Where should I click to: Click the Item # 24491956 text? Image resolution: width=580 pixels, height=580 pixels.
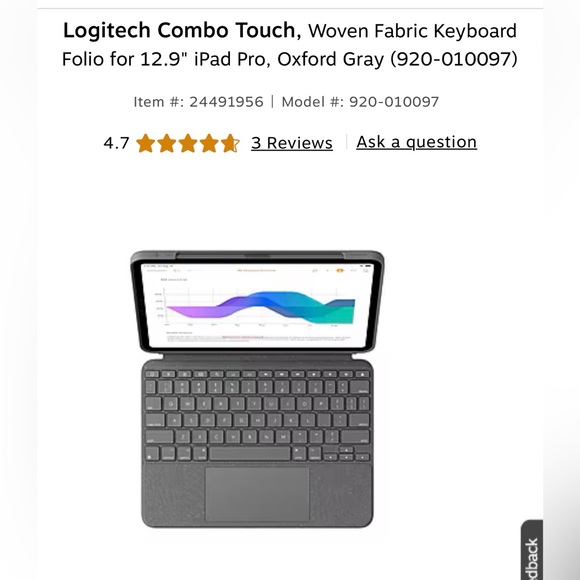pos(198,102)
